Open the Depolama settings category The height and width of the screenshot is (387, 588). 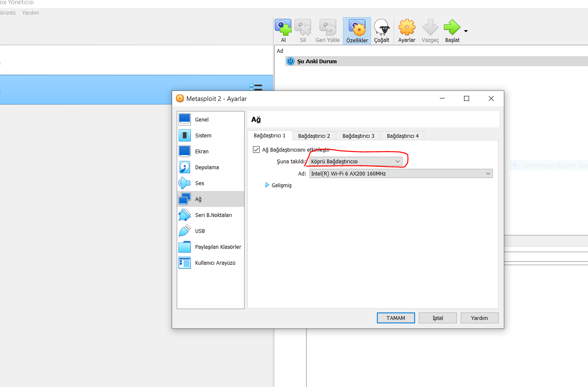click(x=211, y=167)
